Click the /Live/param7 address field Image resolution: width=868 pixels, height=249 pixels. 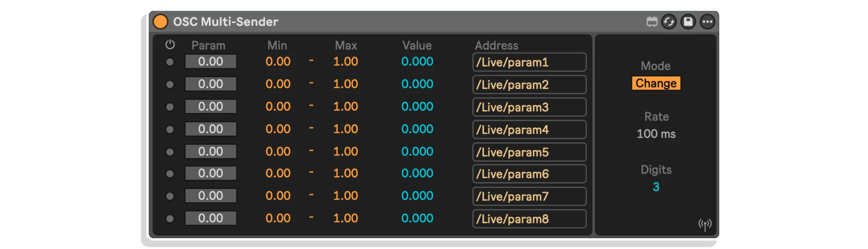529,197
